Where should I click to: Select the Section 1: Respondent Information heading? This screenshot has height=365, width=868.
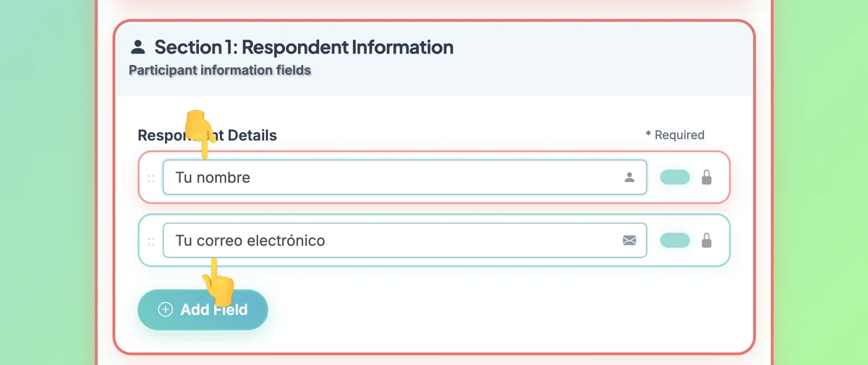[x=304, y=48]
